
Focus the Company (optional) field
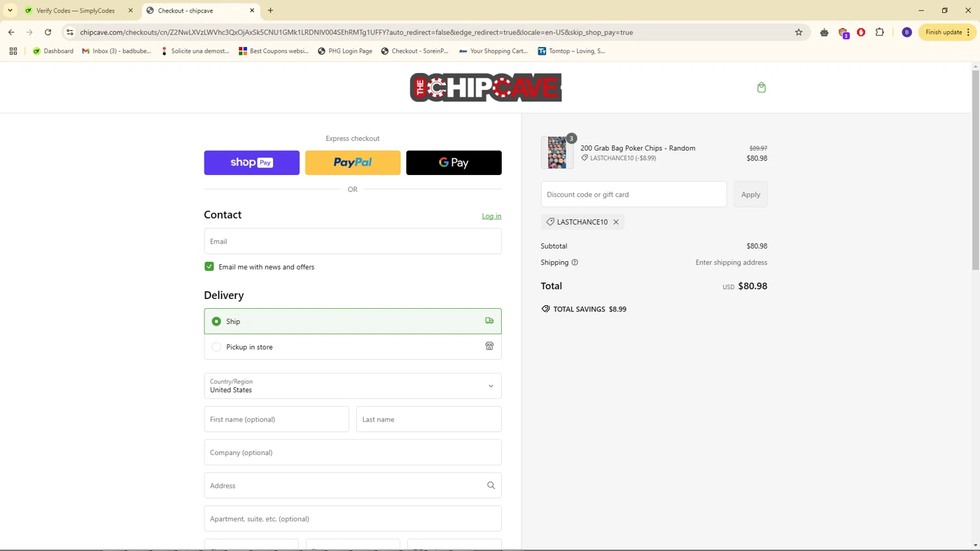tap(353, 452)
